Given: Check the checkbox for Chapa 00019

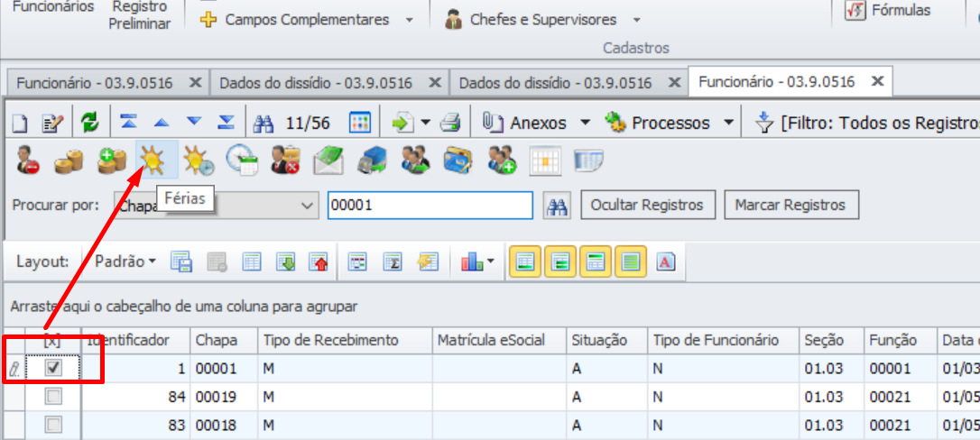Looking at the screenshot, I should tap(54, 397).
